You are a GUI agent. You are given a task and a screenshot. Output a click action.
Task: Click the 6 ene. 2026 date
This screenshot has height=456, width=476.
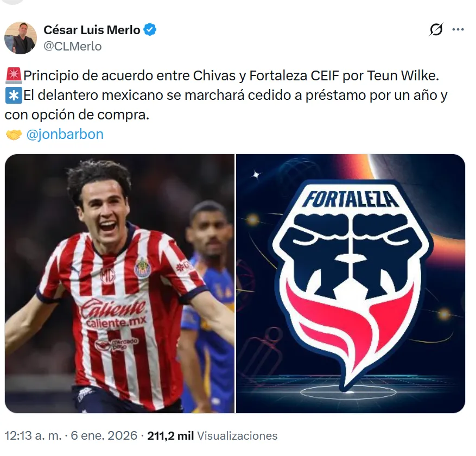pos(104,436)
